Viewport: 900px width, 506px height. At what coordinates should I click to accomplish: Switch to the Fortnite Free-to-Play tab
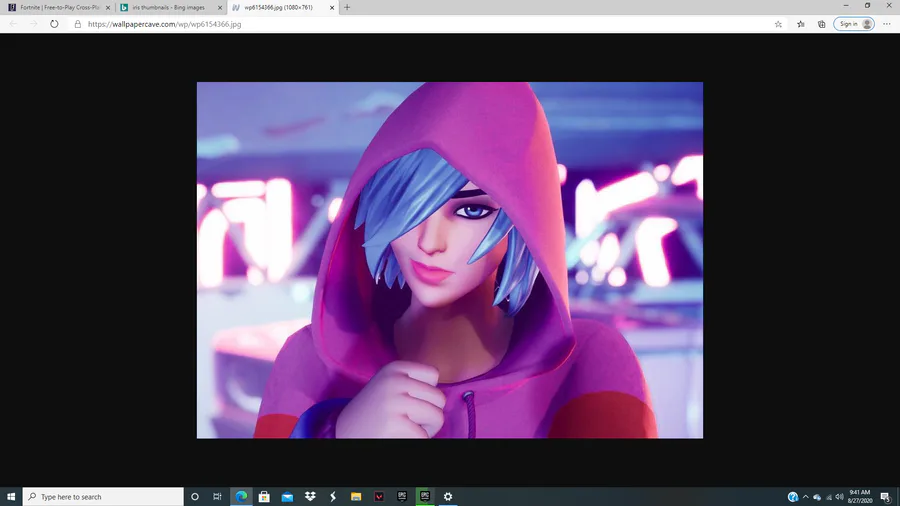(x=60, y=7)
